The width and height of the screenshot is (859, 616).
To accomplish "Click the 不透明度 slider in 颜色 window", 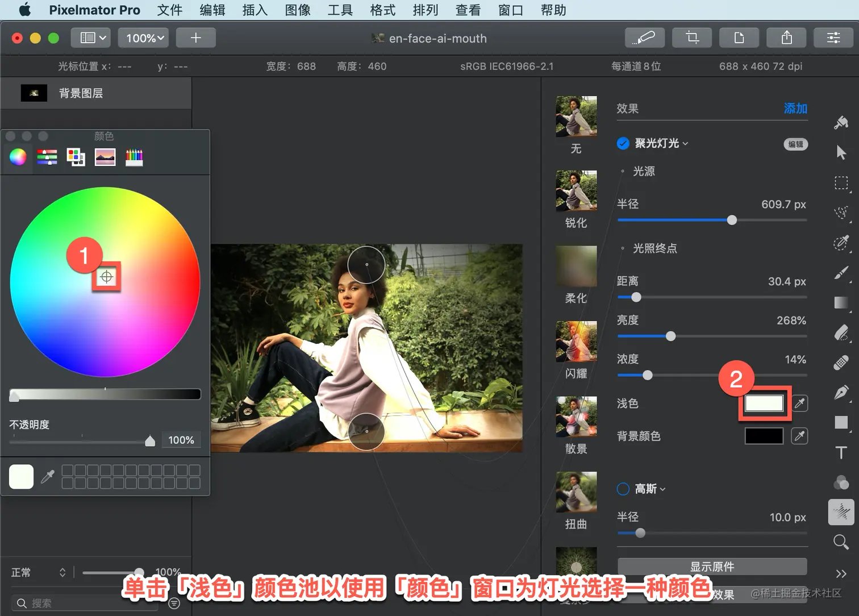I will tap(82, 441).
